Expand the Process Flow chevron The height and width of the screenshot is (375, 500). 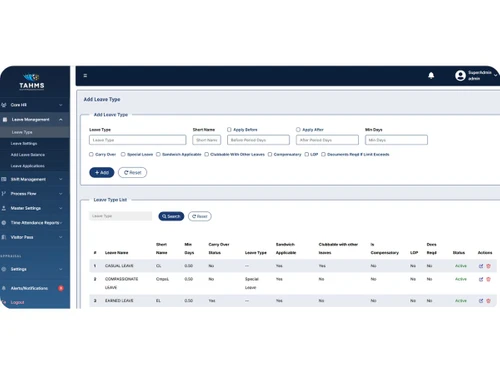click(61, 194)
